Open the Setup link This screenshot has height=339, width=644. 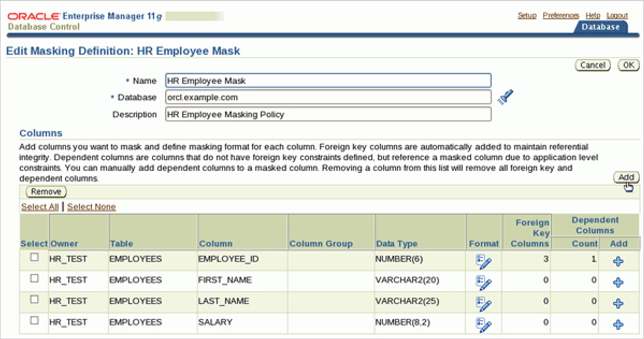coord(527,16)
